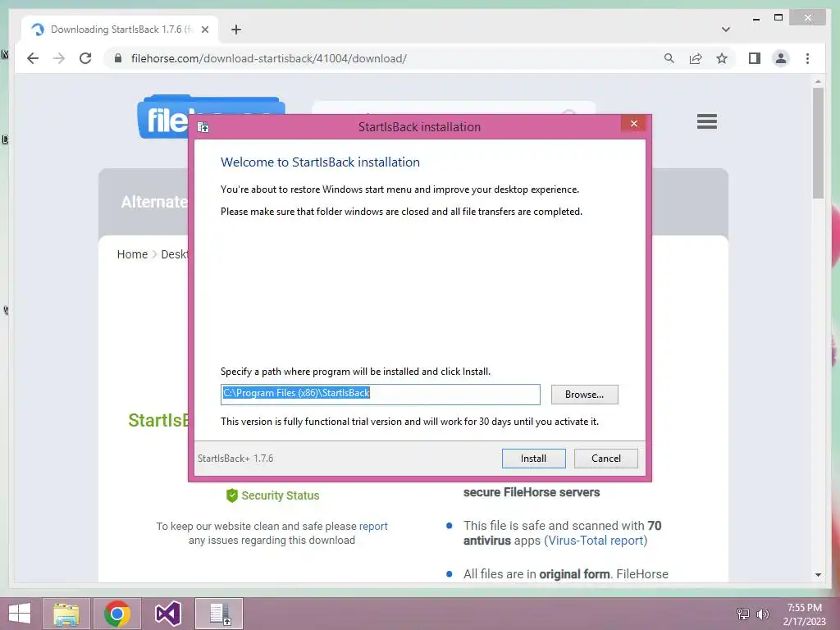
Task: Open Chrome three-dot menu
Action: (807, 58)
